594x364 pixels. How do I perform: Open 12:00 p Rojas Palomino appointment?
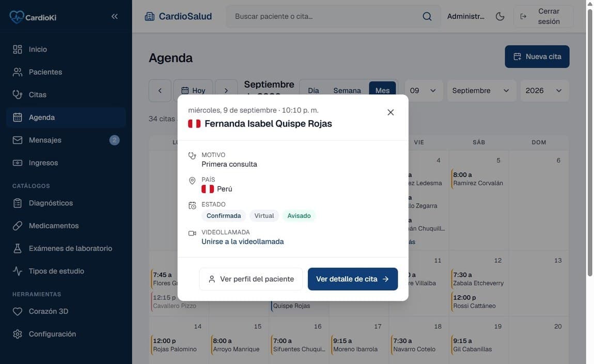click(178, 345)
